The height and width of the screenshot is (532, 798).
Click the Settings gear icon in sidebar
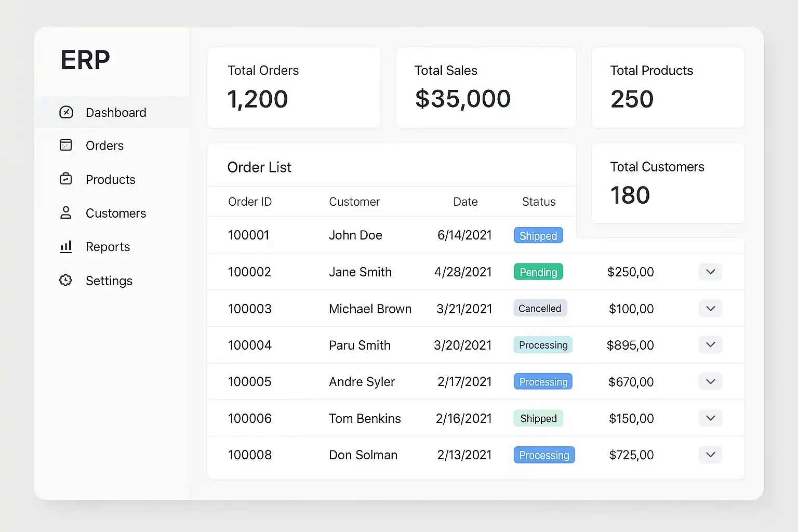(66, 280)
